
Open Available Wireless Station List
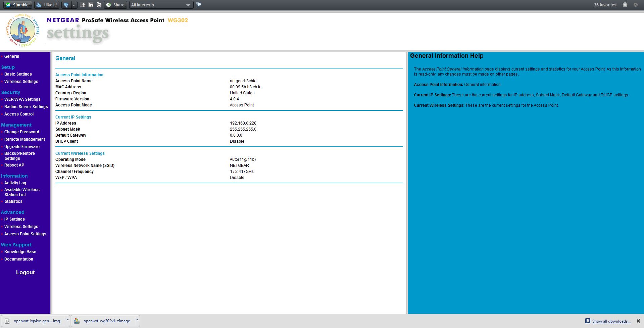click(x=22, y=192)
